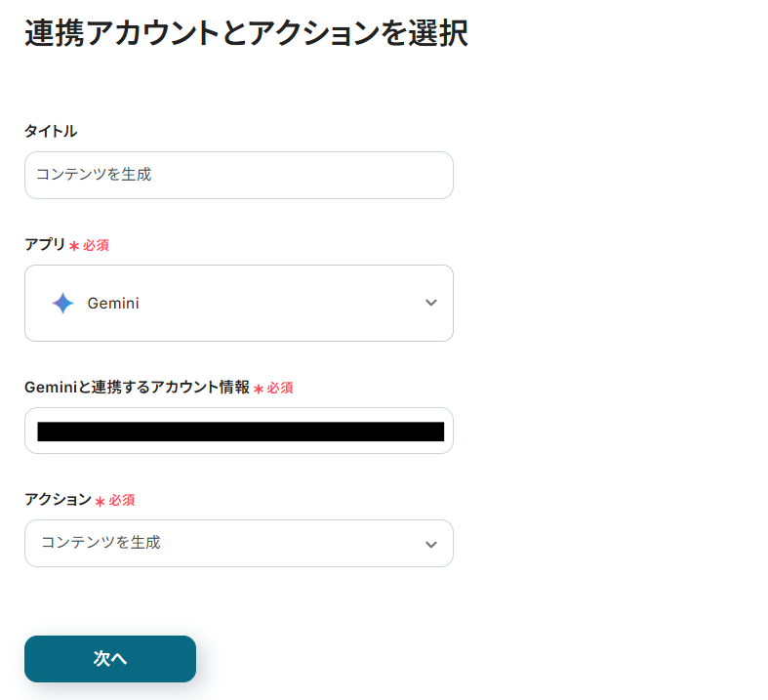The image size is (768, 700).
Task: Click the red asterisk beside アプリ
Action: point(74,246)
